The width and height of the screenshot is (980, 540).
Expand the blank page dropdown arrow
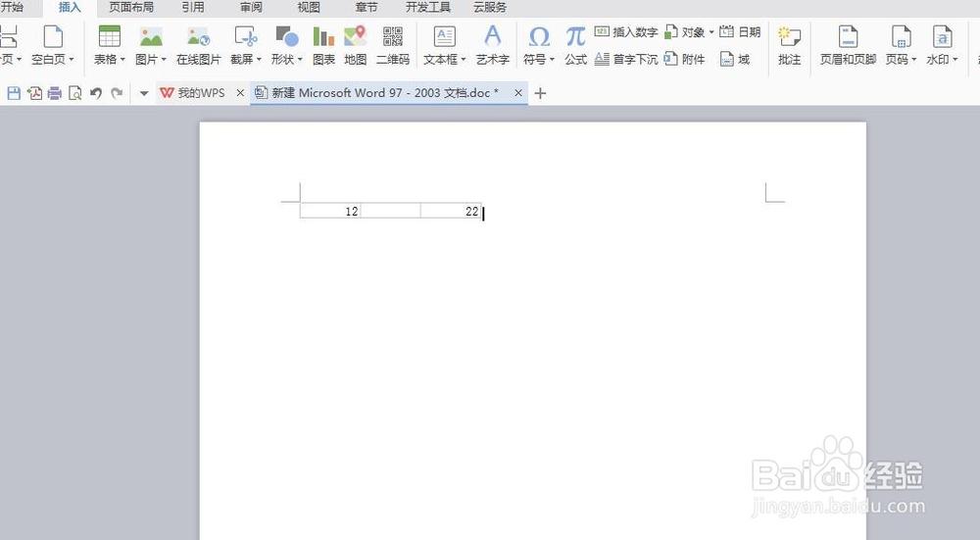pyautogui.click(x=72, y=60)
